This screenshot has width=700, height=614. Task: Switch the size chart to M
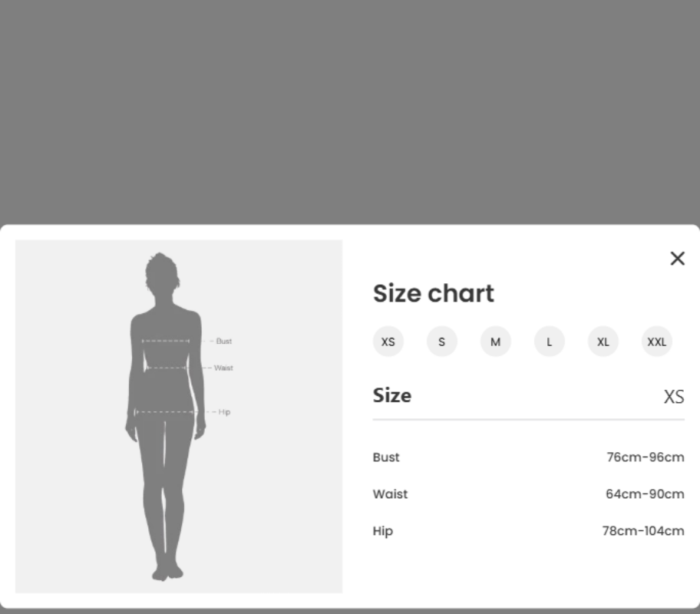click(496, 342)
